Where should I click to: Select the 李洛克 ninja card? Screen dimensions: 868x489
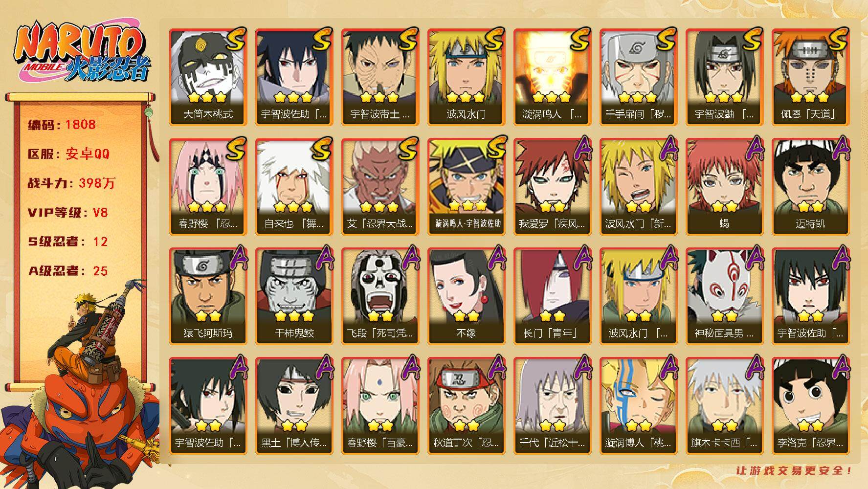coord(811,405)
